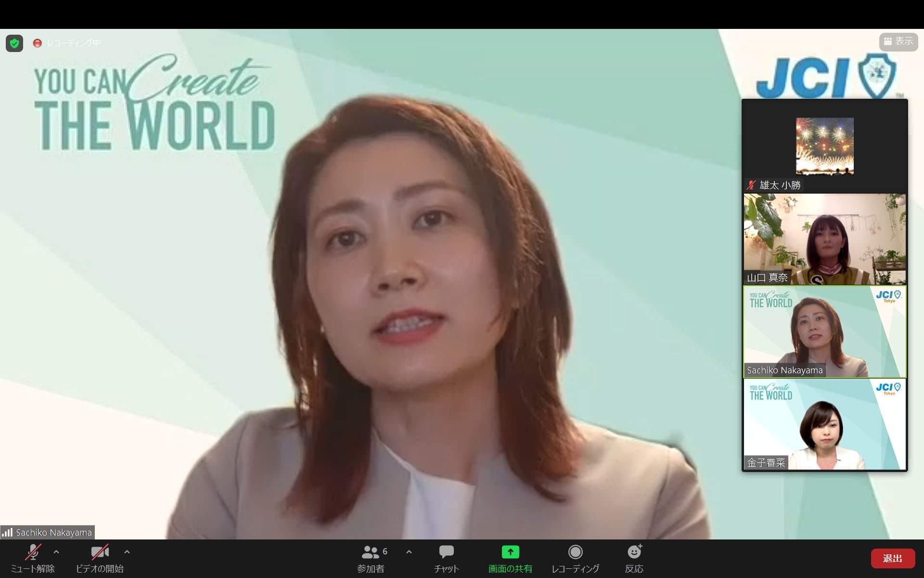
Task: Open the 表示 view menu
Action: (x=898, y=42)
